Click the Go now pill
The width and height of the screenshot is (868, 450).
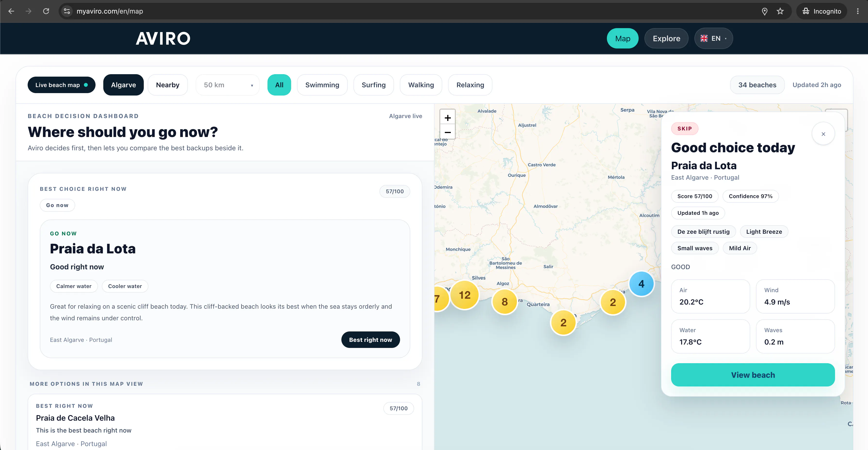coord(57,205)
